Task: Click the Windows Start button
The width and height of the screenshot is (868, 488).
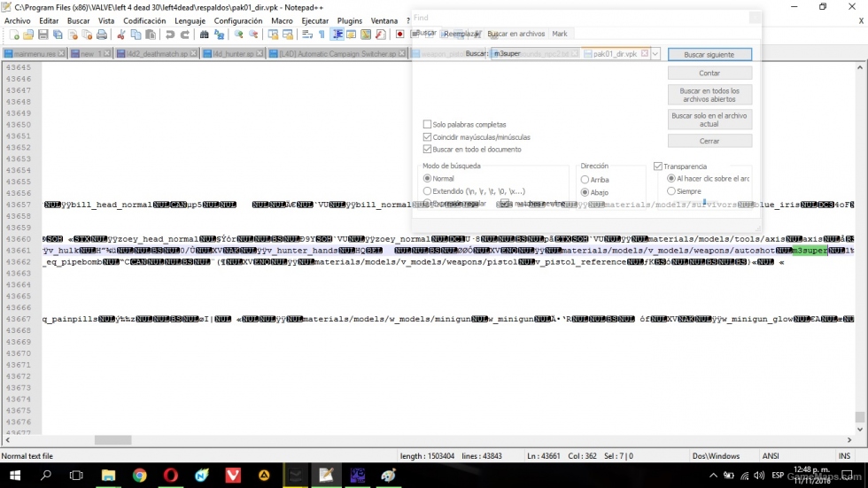Action: click(x=15, y=476)
